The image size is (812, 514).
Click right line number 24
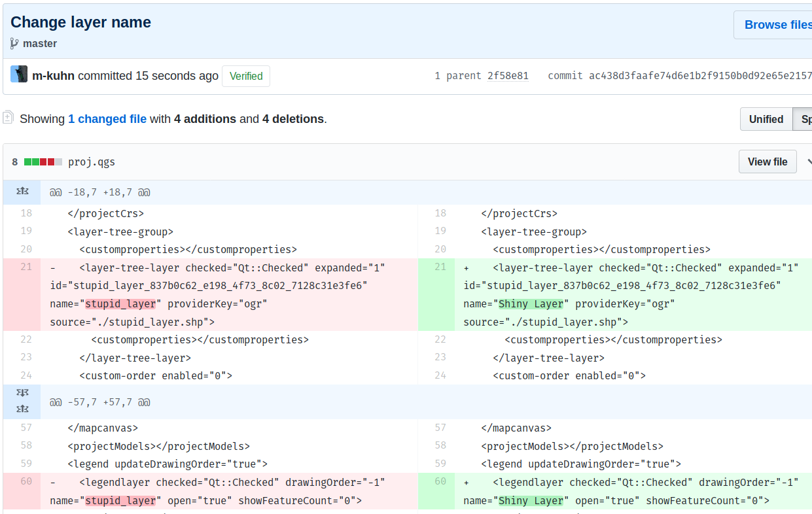coord(440,375)
